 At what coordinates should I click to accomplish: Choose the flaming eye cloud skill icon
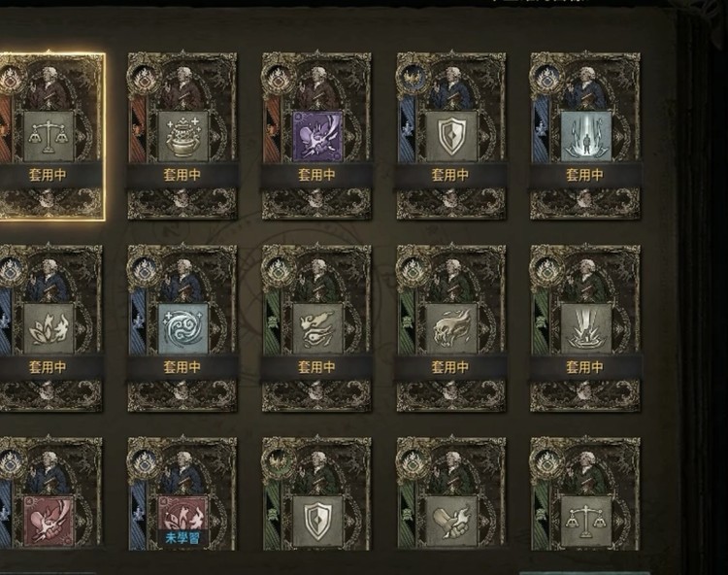[x=317, y=329]
